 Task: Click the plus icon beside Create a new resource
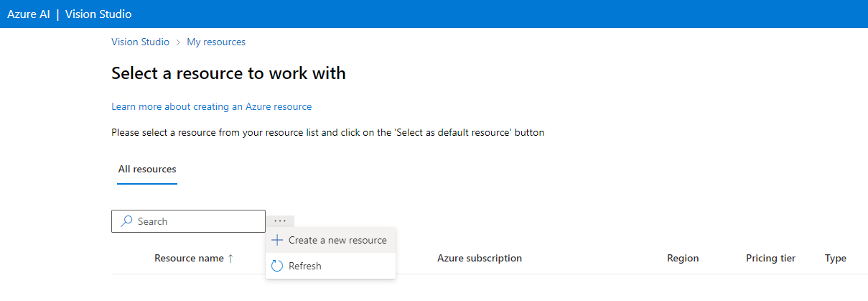click(x=277, y=240)
